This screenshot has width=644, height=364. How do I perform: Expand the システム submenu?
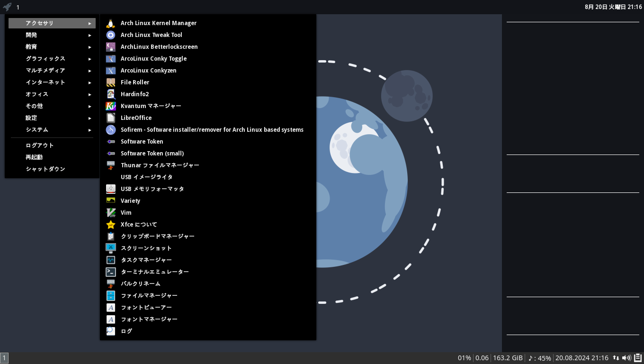click(36, 129)
